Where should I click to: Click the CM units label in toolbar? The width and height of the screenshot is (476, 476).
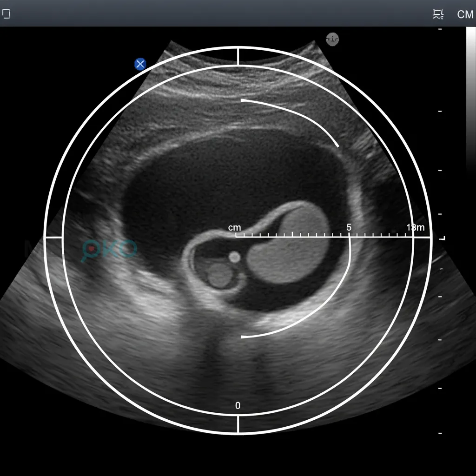tap(465, 14)
